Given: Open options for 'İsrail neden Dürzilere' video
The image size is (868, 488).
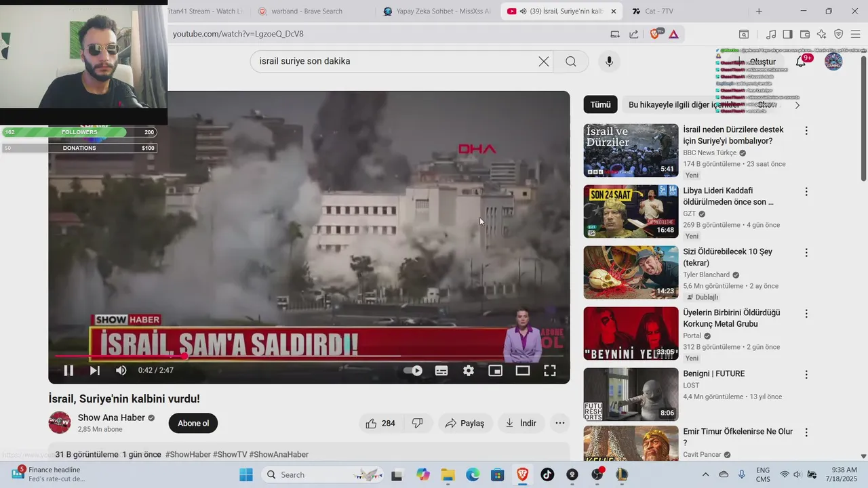Looking at the screenshot, I should (x=806, y=130).
